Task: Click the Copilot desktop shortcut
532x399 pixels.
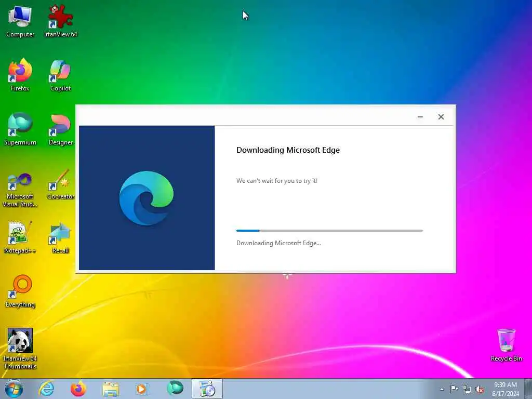Action: [x=60, y=75]
